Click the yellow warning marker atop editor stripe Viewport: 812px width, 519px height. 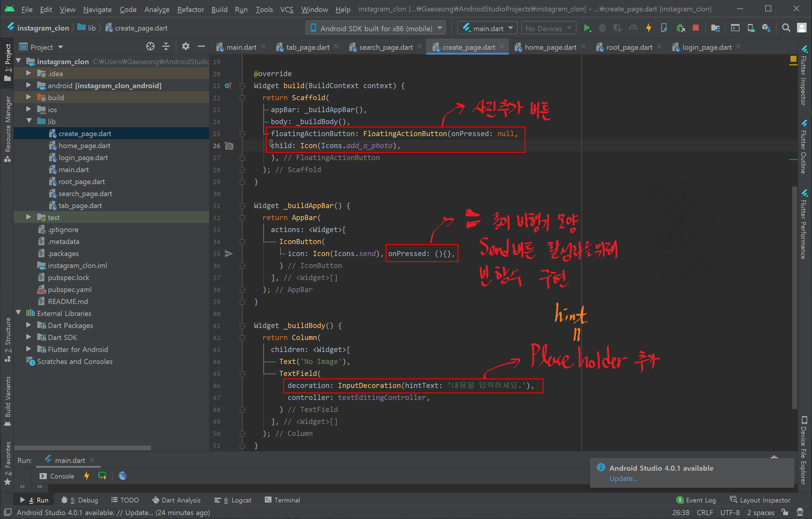pos(793,59)
